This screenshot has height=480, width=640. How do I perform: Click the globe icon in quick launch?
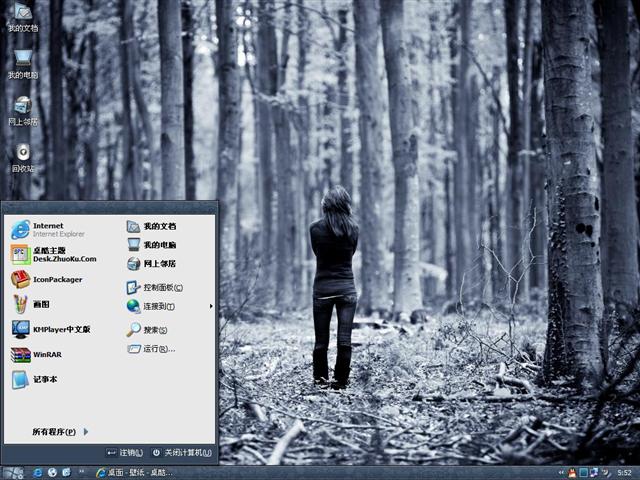(x=52, y=473)
